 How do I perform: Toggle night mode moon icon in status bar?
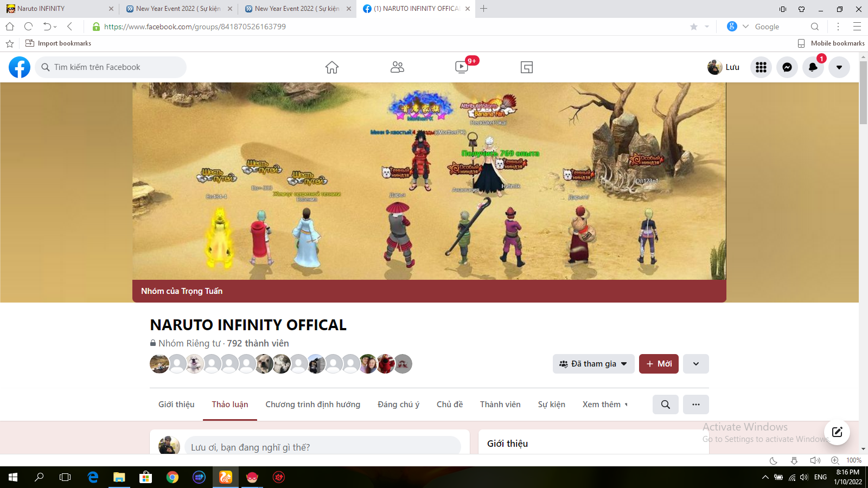point(774,460)
